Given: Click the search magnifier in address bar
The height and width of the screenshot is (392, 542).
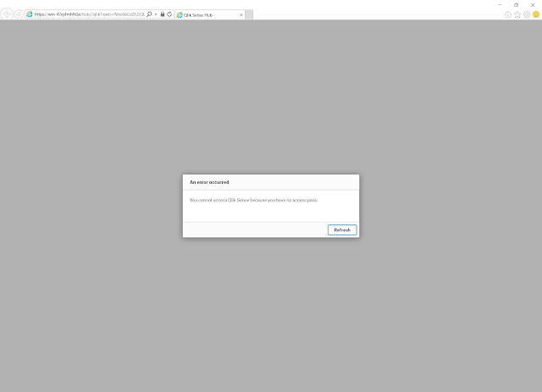Looking at the screenshot, I should pos(149,14).
